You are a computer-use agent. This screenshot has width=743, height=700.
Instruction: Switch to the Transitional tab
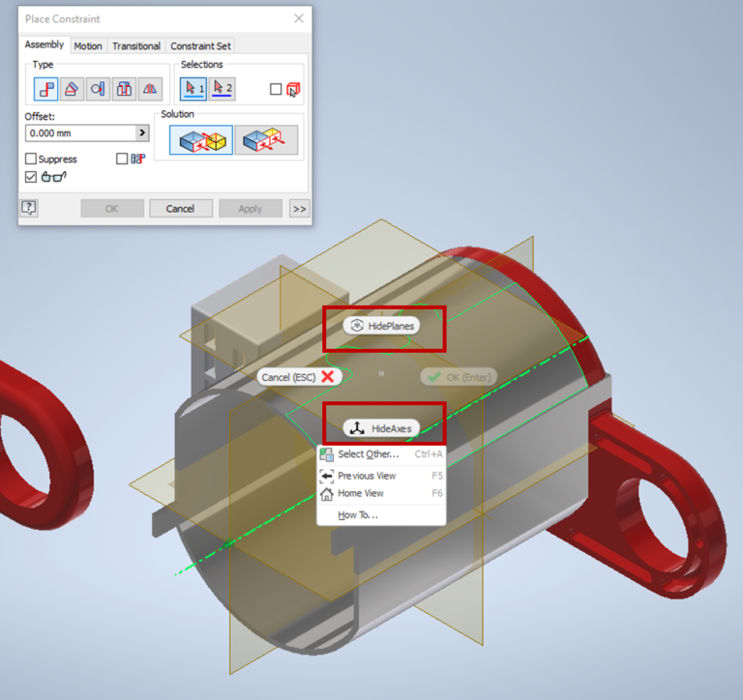coord(136,46)
